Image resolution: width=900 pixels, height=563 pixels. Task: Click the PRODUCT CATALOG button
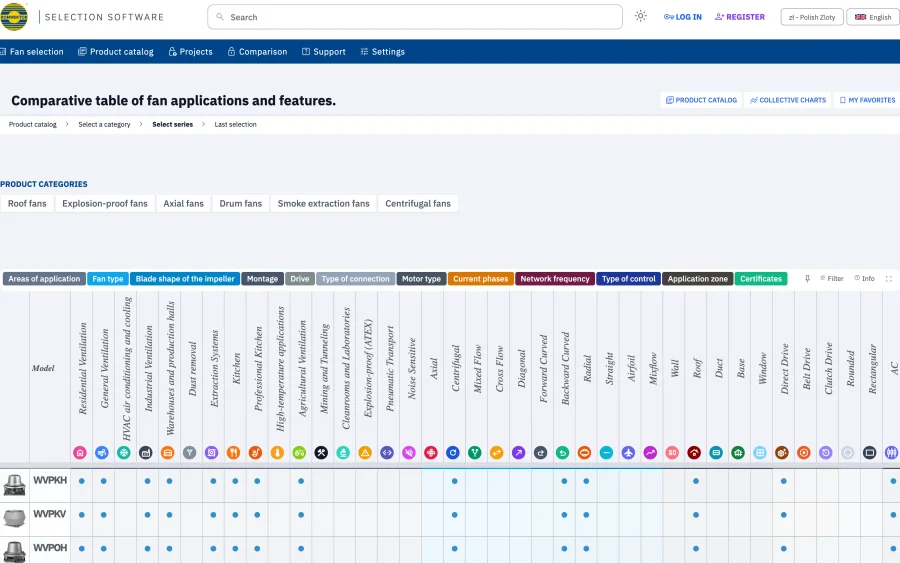[x=701, y=100]
